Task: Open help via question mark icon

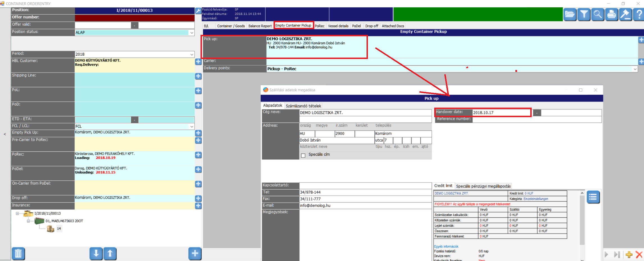Action: coord(639,14)
